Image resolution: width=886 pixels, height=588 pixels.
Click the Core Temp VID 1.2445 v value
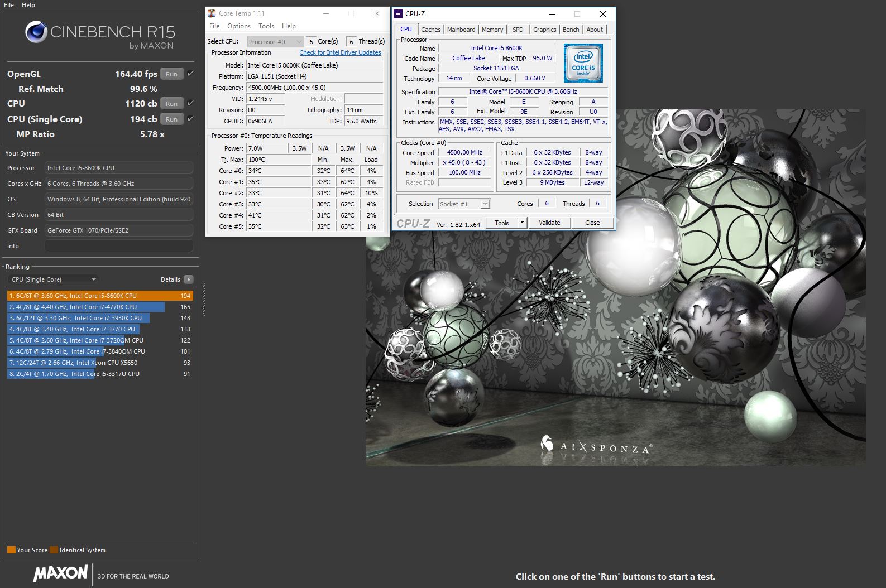[x=266, y=99]
